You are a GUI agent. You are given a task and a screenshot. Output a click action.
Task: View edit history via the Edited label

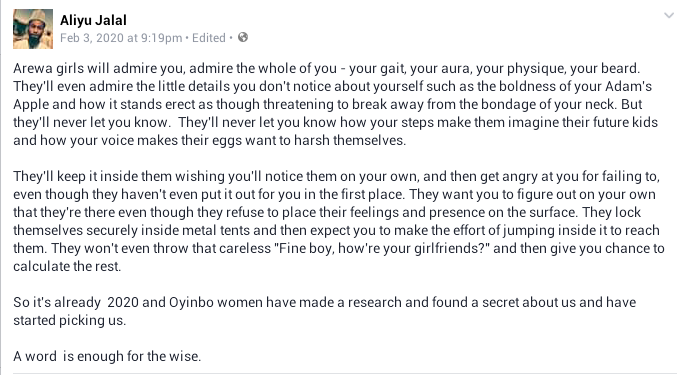pos(209,38)
